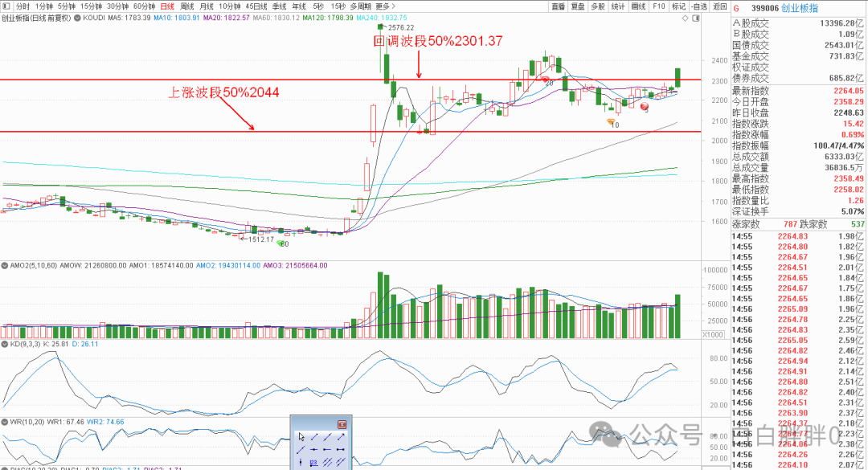Switch to the 1分钟 period

pyautogui.click(x=43, y=6)
